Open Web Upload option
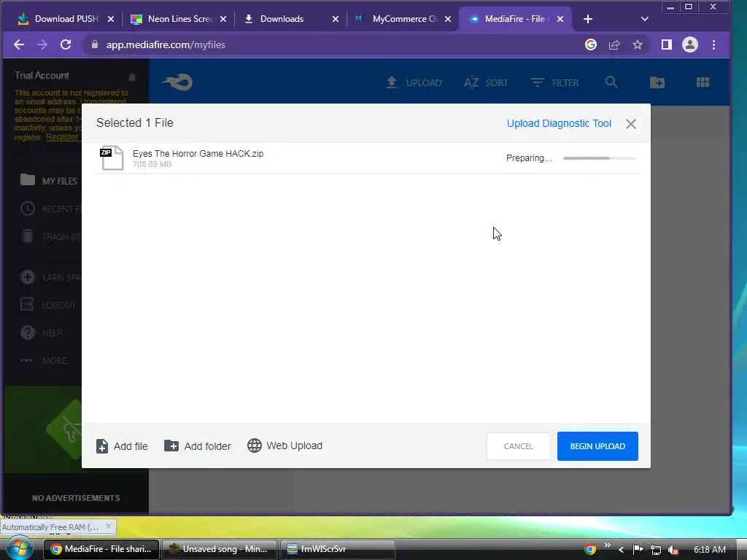 pos(285,446)
